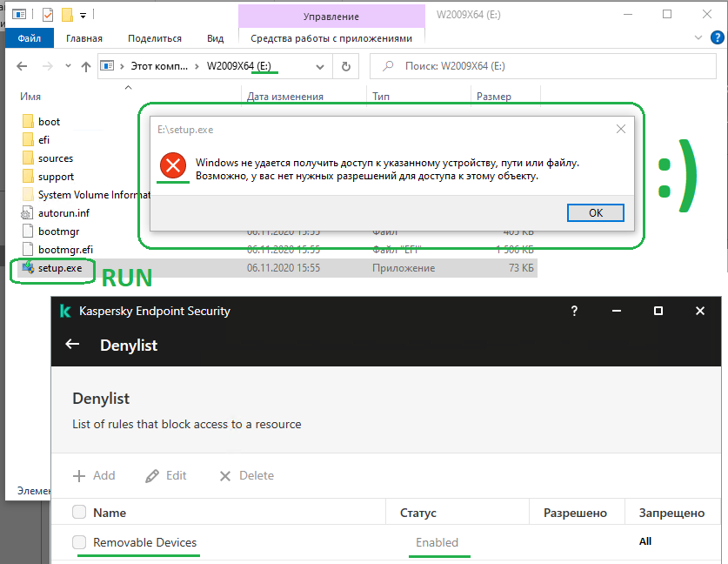
Task: Sort files by the Размер column
Action: (493, 97)
